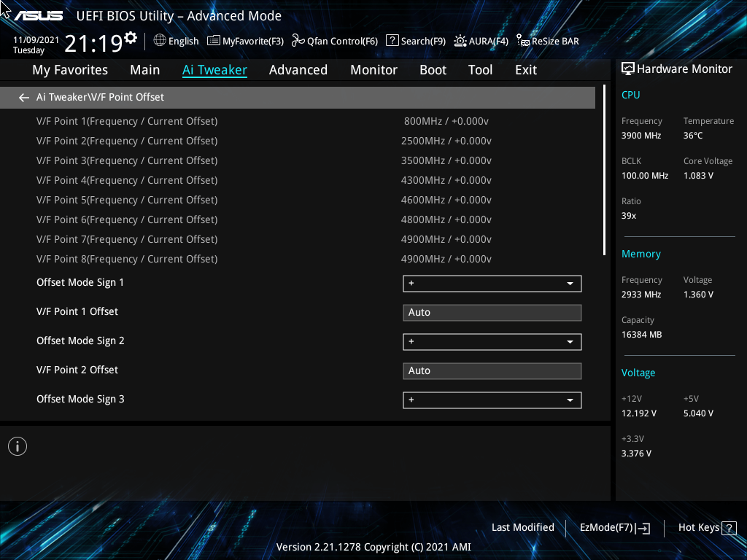Switch to the Main tab
Viewport: 747px width, 560px height.
coord(145,70)
